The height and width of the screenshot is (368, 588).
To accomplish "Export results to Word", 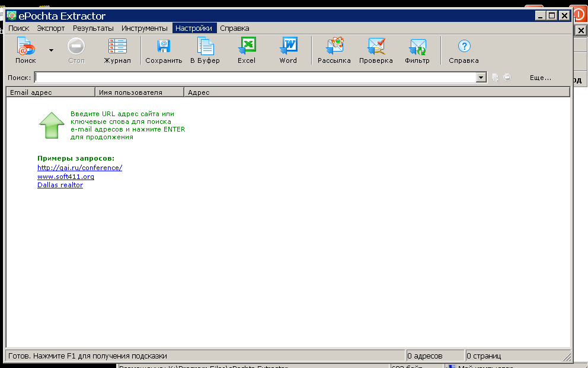I will [288, 50].
